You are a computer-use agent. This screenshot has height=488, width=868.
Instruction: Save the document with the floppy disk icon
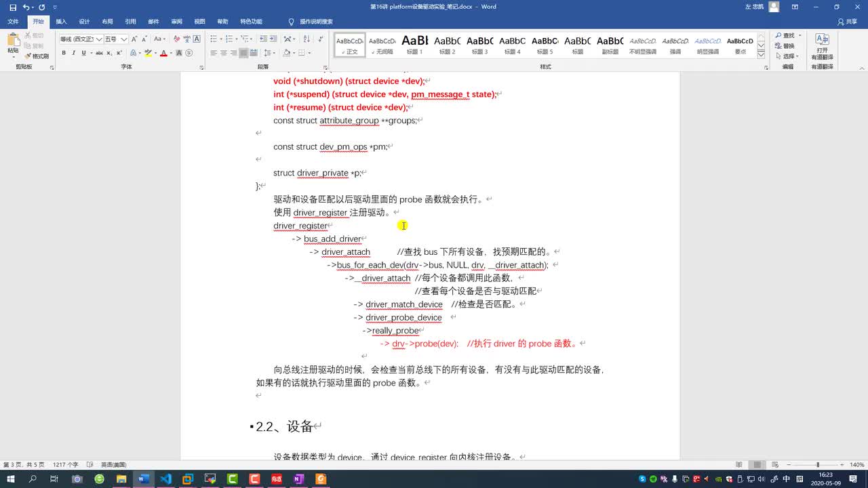pos(13,7)
